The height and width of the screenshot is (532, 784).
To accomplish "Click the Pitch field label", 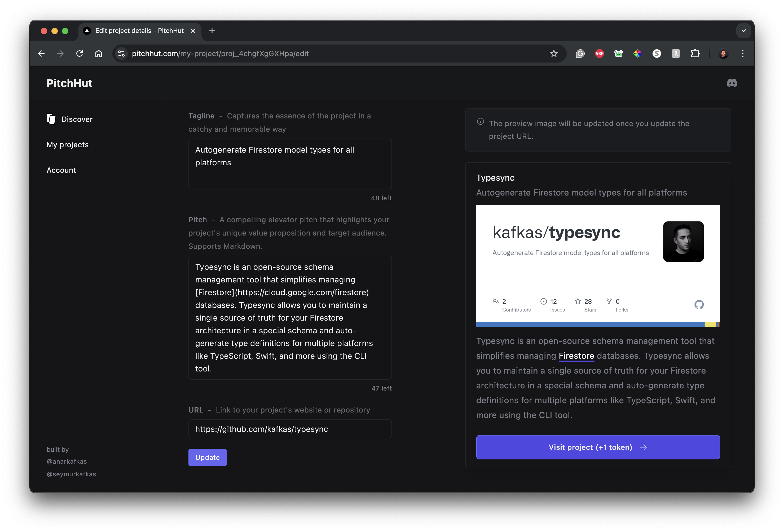I will tap(198, 219).
